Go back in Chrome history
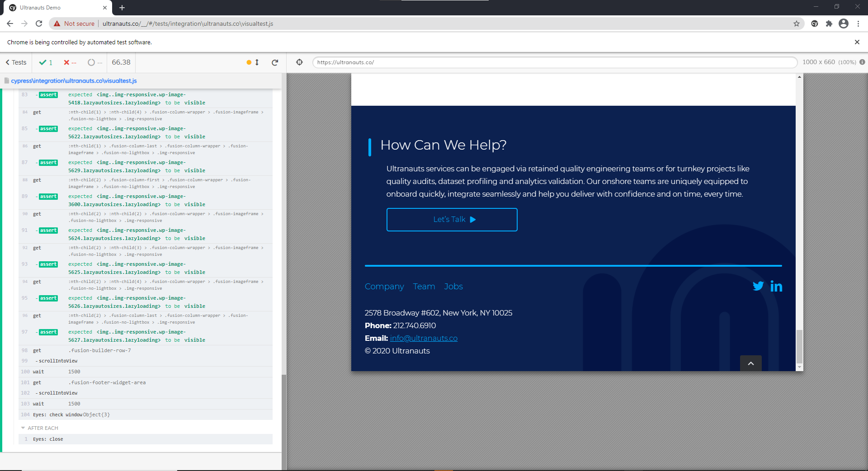The height and width of the screenshot is (471, 868). click(x=10, y=24)
